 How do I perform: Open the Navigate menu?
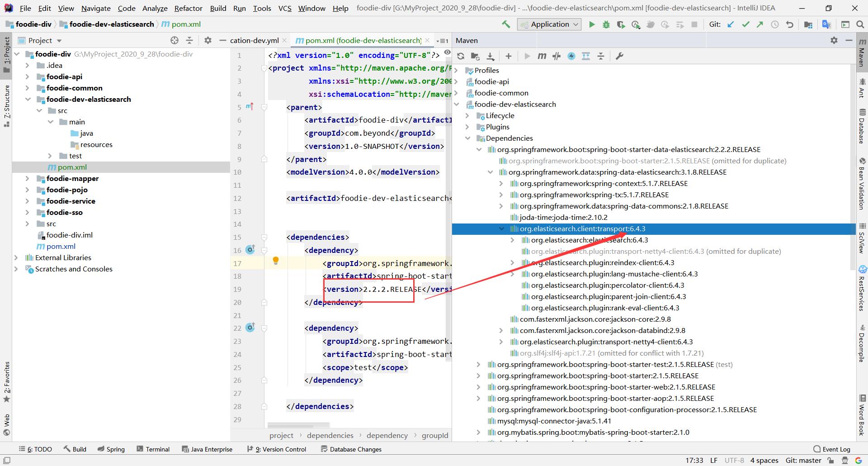coord(96,8)
